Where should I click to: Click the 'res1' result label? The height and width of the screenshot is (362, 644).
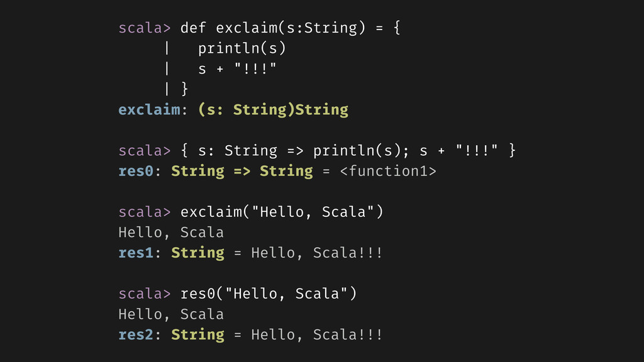click(136, 253)
